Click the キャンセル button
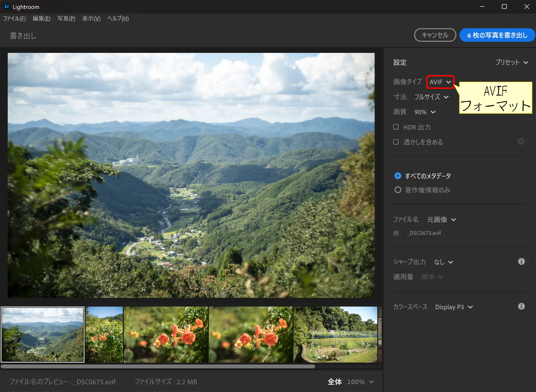The height and width of the screenshot is (392, 536). pyautogui.click(x=435, y=35)
